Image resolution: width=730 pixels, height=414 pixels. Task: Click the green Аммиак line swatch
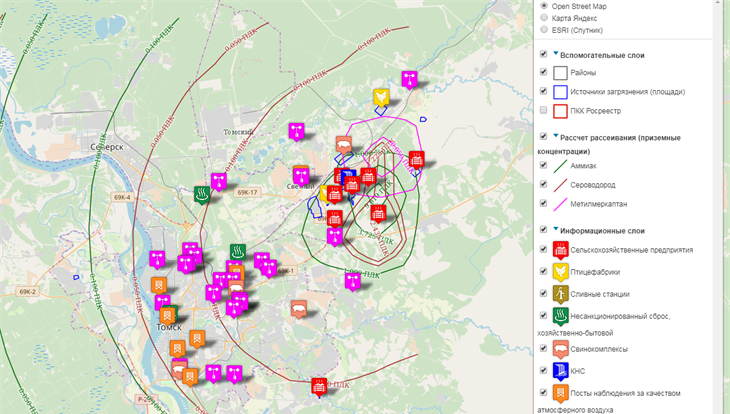pyautogui.click(x=561, y=166)
